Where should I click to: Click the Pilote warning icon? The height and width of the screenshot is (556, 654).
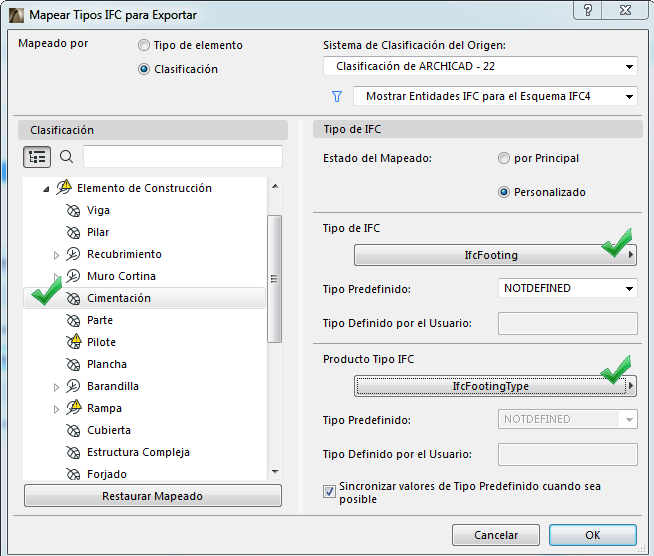pos(72,342)
